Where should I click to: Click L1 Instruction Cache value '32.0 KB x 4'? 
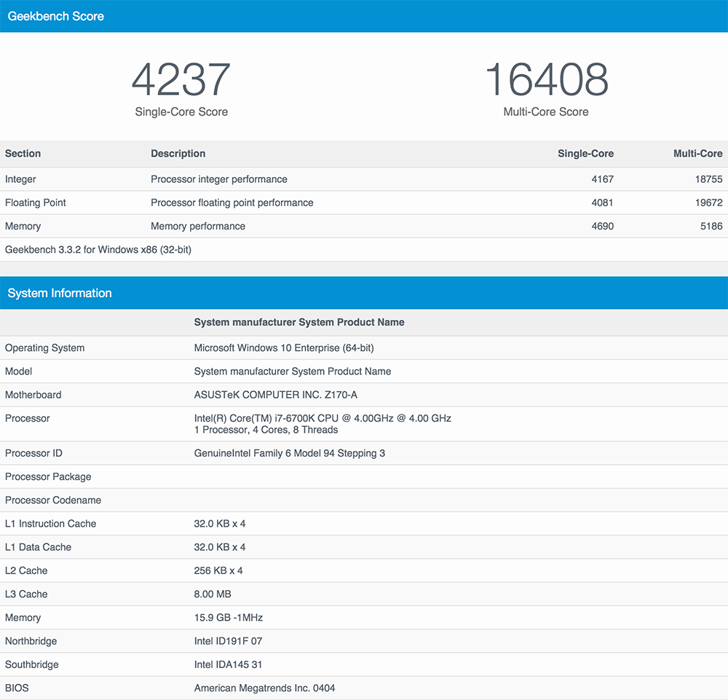[220, 524]
